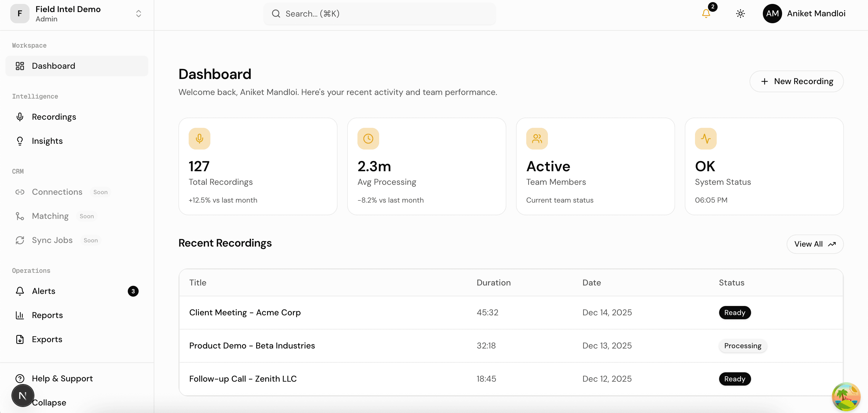Click the Dashboard grid icon

pos(20,66)
